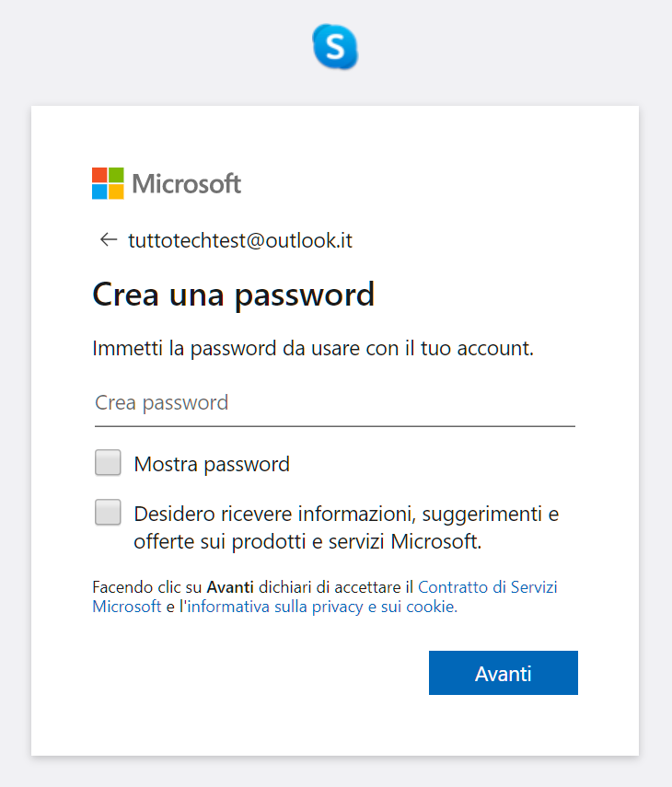The width and height of the screenshot is (672, 787).
Task: Click the bold Avanti word in disclaimer
Action: tap(230, 587)
